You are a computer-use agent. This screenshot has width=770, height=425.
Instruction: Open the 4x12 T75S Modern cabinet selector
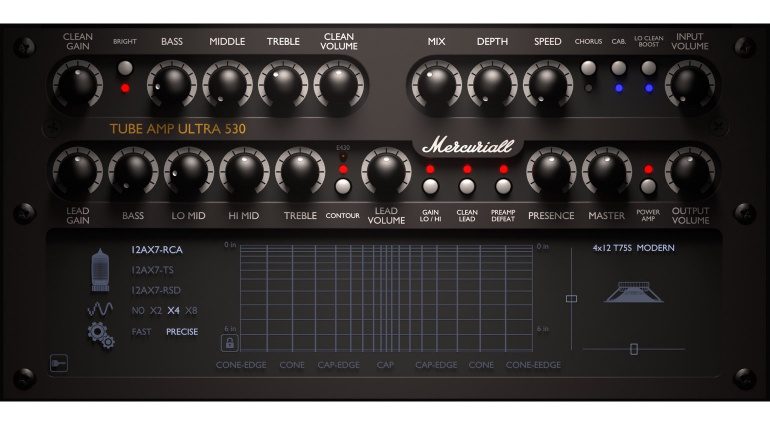click(634, 248)
